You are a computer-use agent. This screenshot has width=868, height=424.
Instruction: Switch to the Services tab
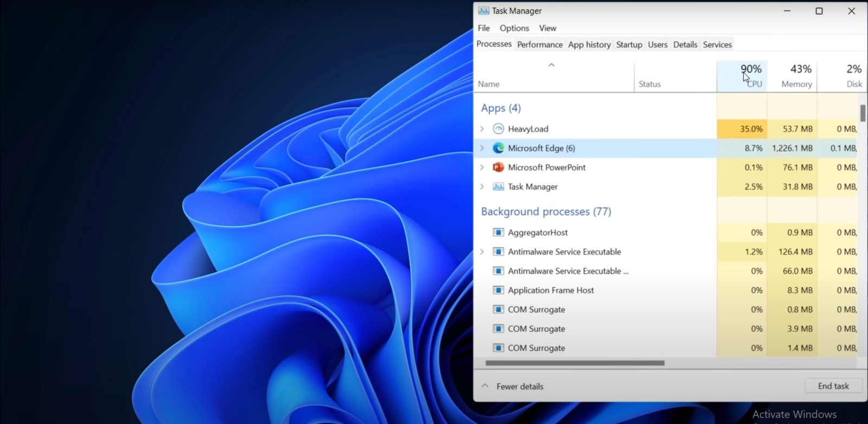tap(717, 44)
